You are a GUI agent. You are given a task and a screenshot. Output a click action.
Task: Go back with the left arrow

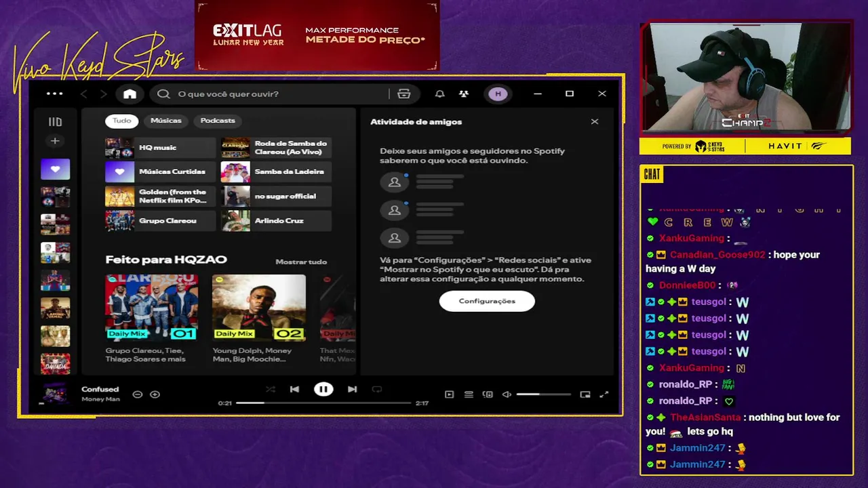click(84, 94)
